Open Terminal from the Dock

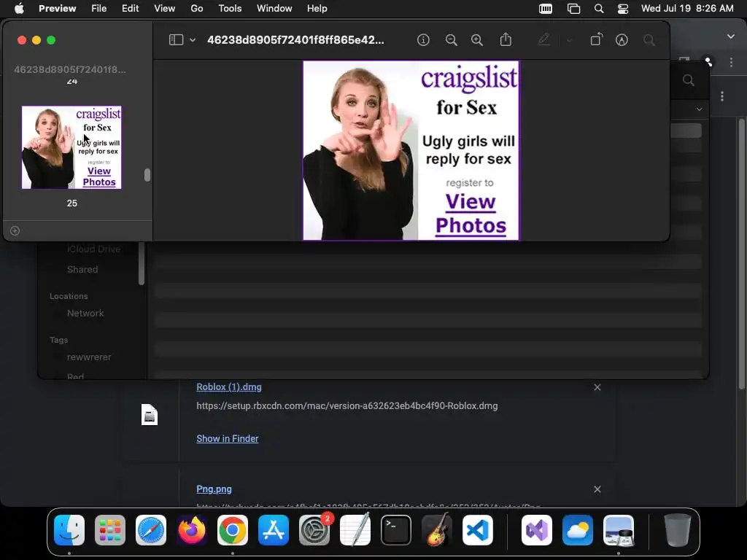point(396,530)
